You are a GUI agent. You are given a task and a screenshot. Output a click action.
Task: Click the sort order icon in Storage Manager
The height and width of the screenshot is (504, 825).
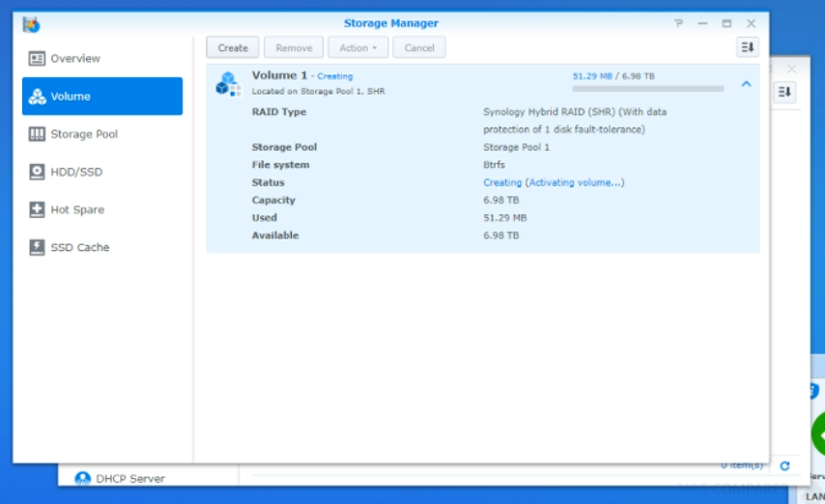(747, 47)
